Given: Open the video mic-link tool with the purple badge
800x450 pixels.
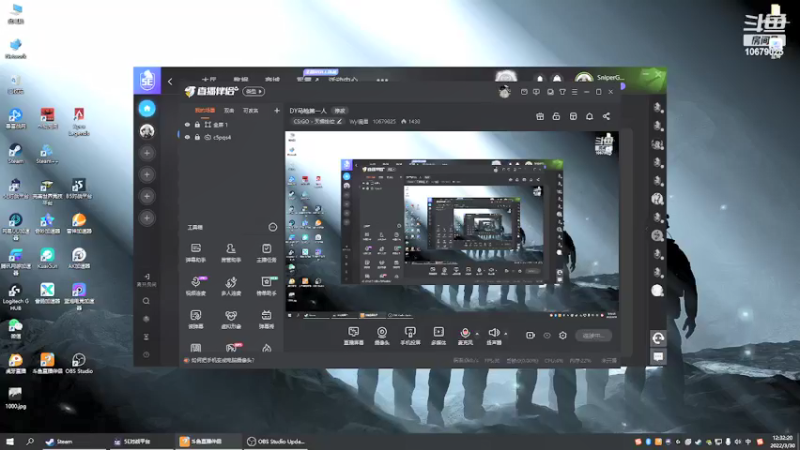Looking at the screenshot, I should pos(195,286).
